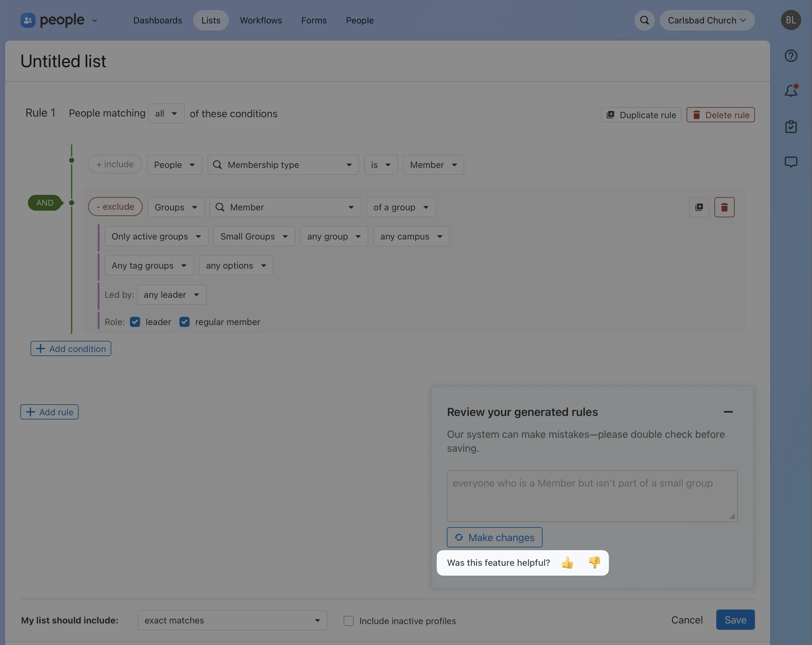Open the search magnifier in the top bar
The width and height of the screenshot is (812, 645).
(644, 20)
